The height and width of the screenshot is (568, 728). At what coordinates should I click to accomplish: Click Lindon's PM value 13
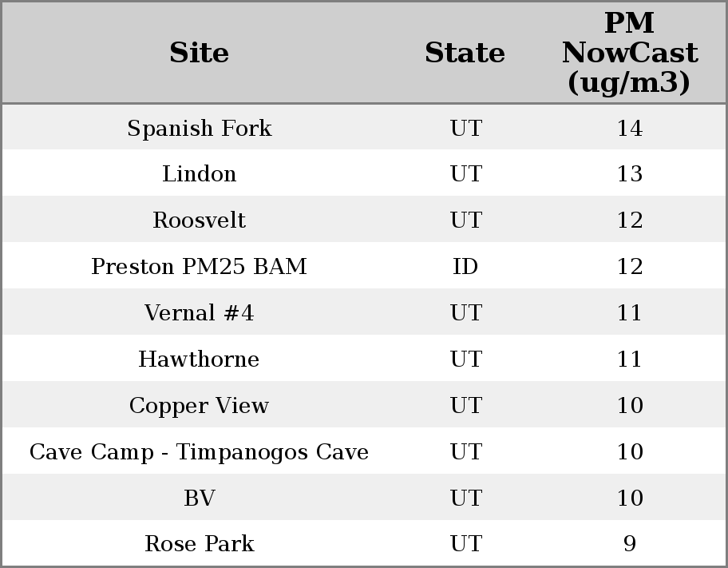point(629,174)
